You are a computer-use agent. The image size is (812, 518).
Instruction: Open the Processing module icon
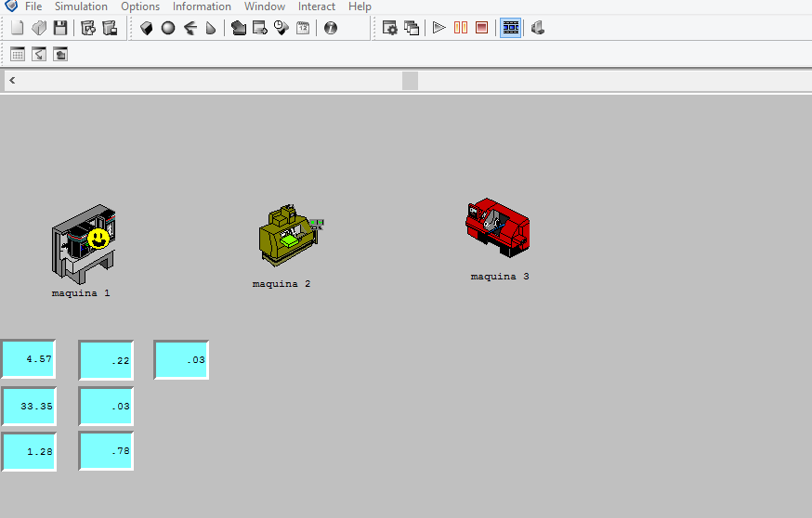(x=238, y=28)
